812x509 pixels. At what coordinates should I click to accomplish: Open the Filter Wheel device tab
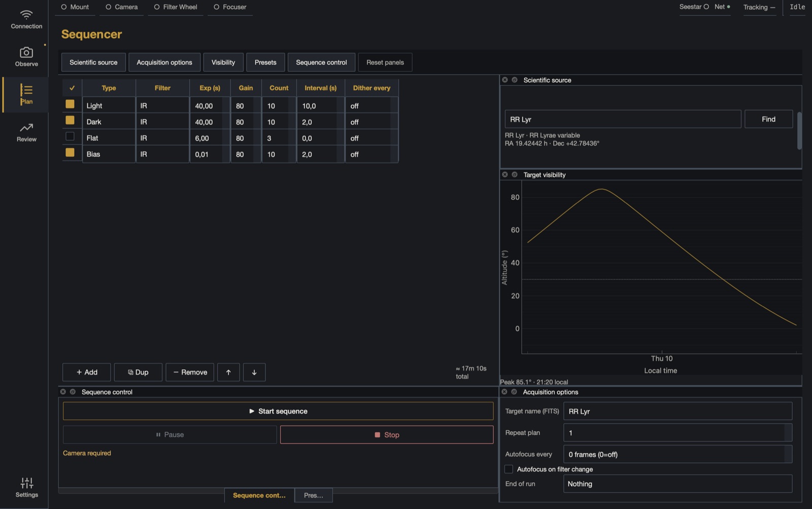176,7
